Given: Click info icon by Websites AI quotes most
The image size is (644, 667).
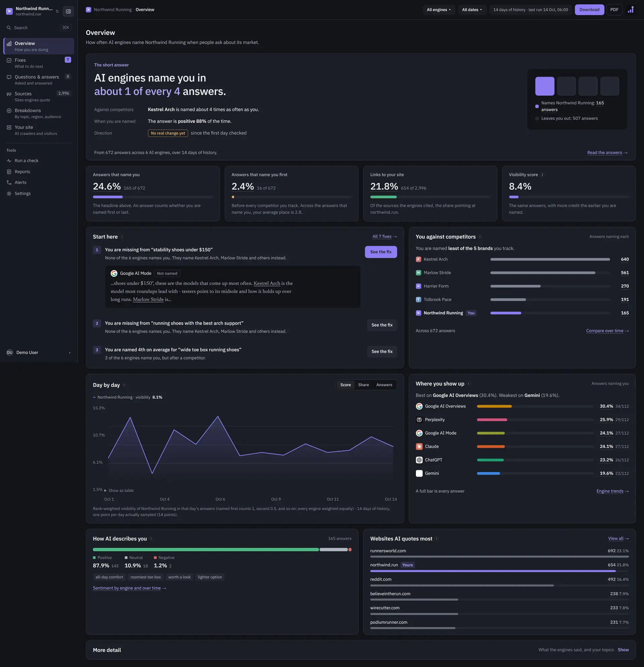Looking at the screenshot, I should (x=436, y=539).
